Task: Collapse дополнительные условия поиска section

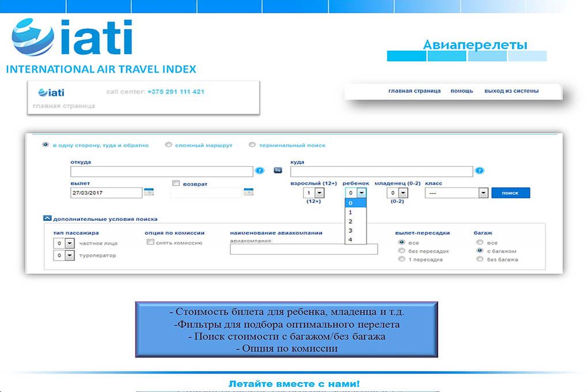Action: pyautogui.click(x=47, y=218)
